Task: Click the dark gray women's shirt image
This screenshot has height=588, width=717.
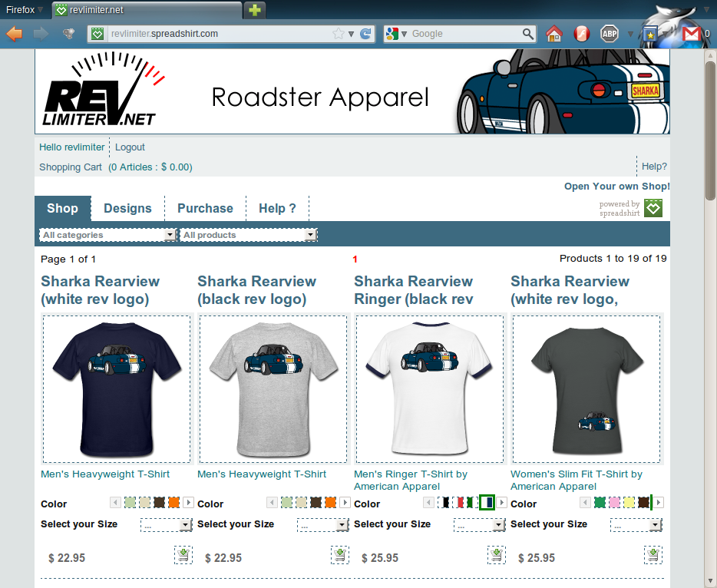Action: click(x=586, y=389)
